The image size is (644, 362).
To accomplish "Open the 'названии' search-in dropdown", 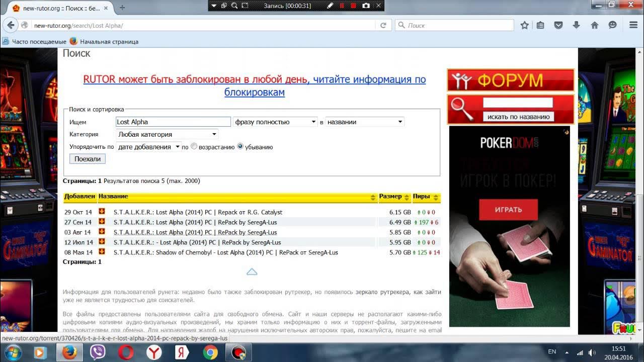I will (365, 122).
